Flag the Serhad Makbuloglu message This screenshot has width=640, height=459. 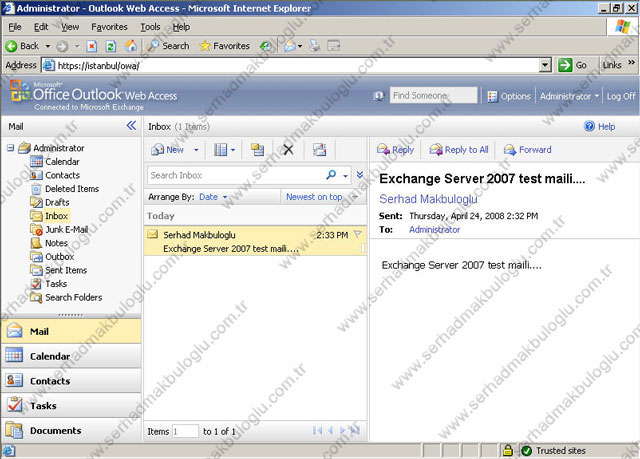tap(358, 234)
